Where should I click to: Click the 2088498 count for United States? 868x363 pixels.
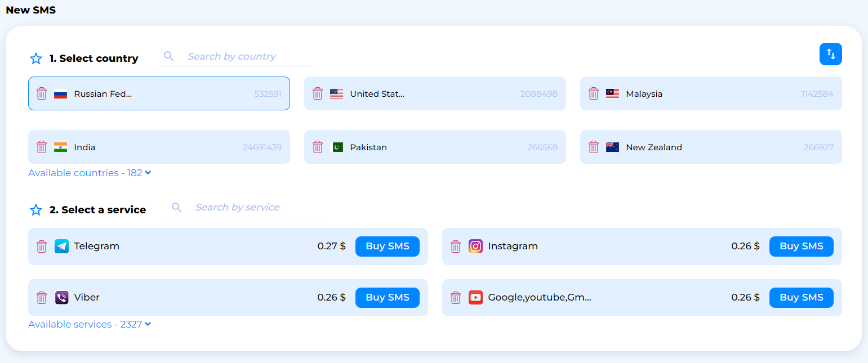(539, 94)
